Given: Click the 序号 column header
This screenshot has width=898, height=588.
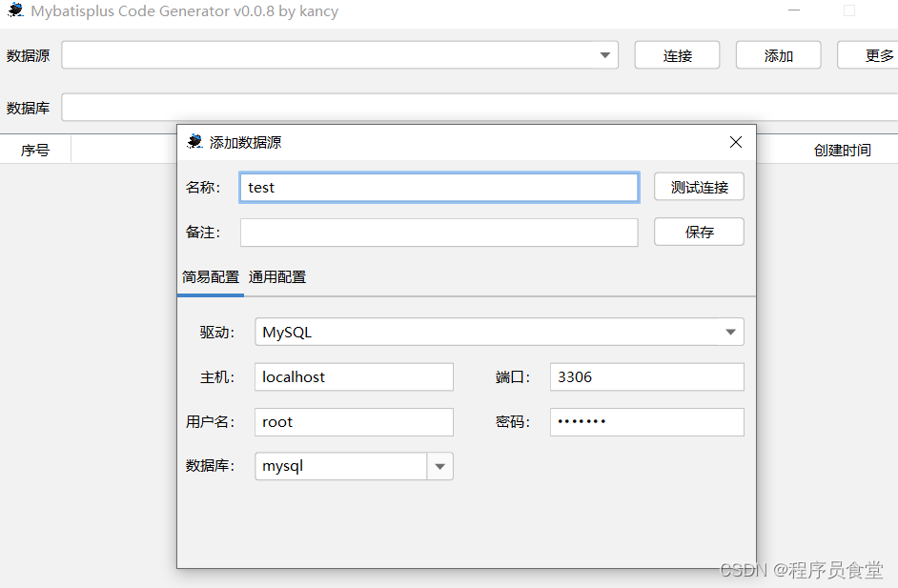Looking at the screenshot, I should point(35,150).
